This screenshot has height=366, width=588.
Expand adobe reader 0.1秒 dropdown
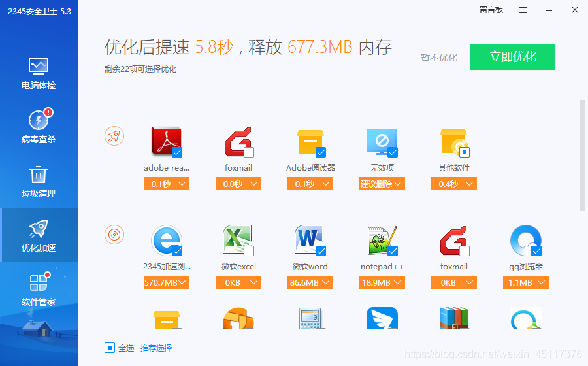coord(167,184)
